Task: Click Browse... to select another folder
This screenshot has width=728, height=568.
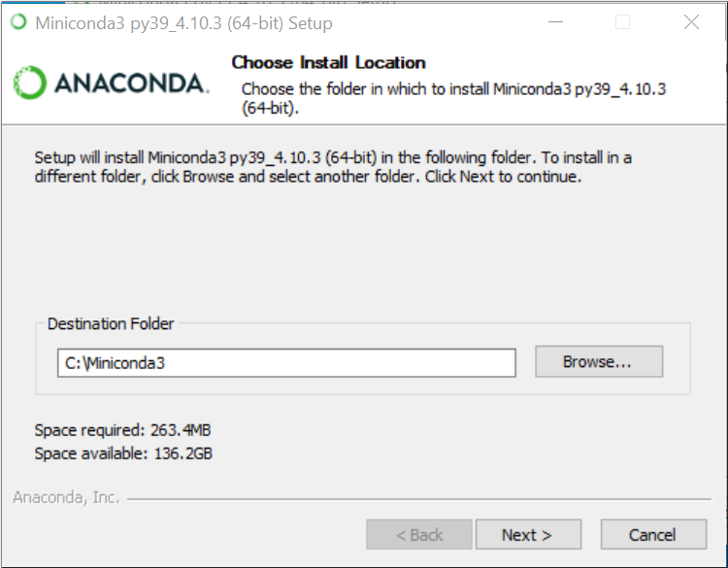Action: [599, 361]
